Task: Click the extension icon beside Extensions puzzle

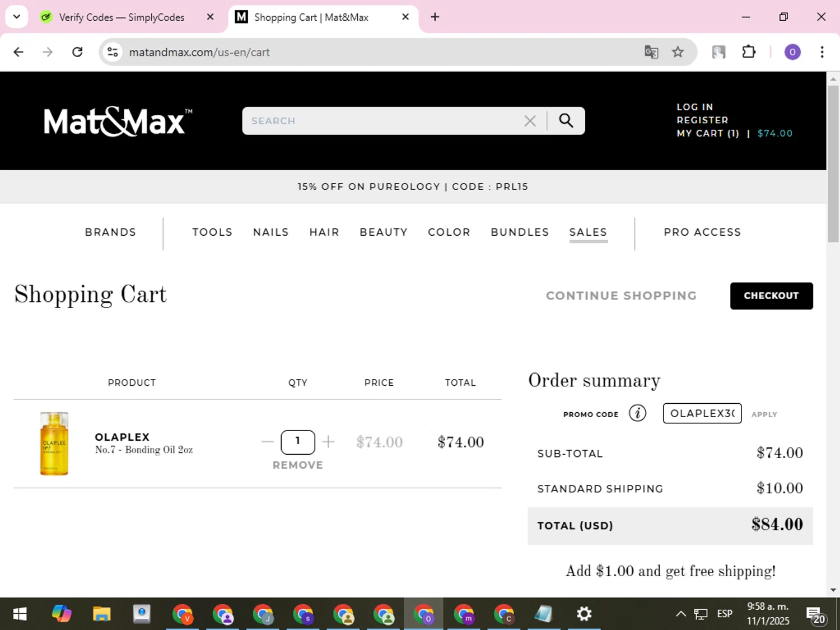Action: [718, 52]
